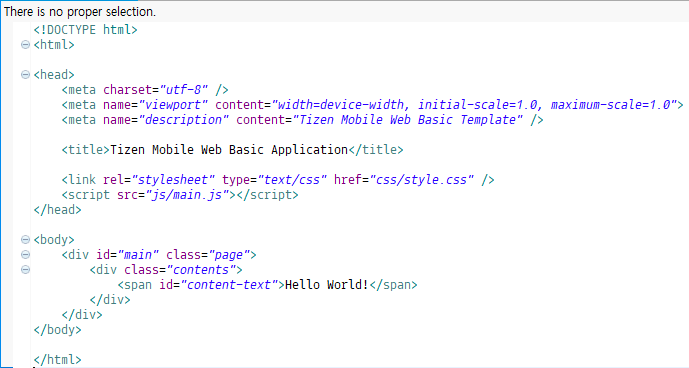Click the closing </head> tag
The width and height of the screenshot is (689, 368).
click(58, 209)
